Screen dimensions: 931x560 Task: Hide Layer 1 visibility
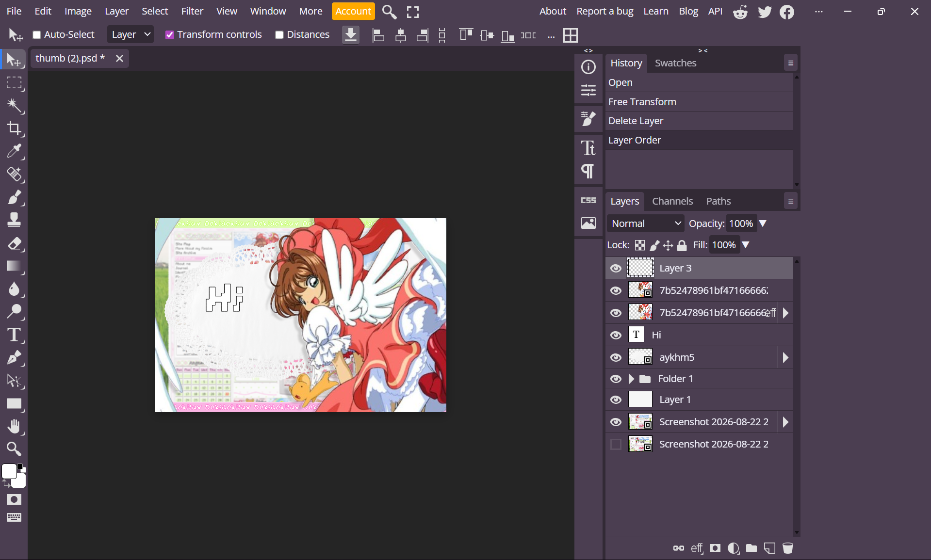(616, 400)
